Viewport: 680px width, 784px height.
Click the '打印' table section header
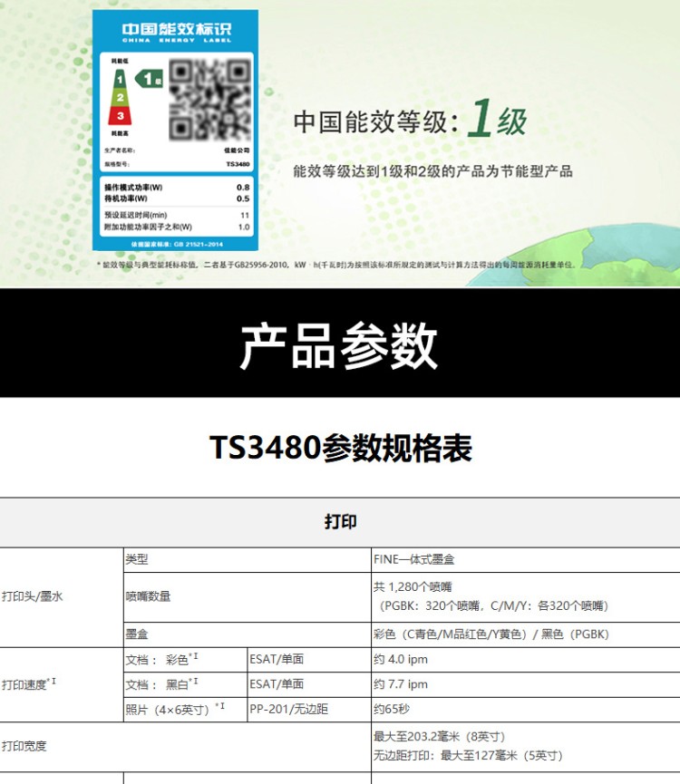point(340,521)
